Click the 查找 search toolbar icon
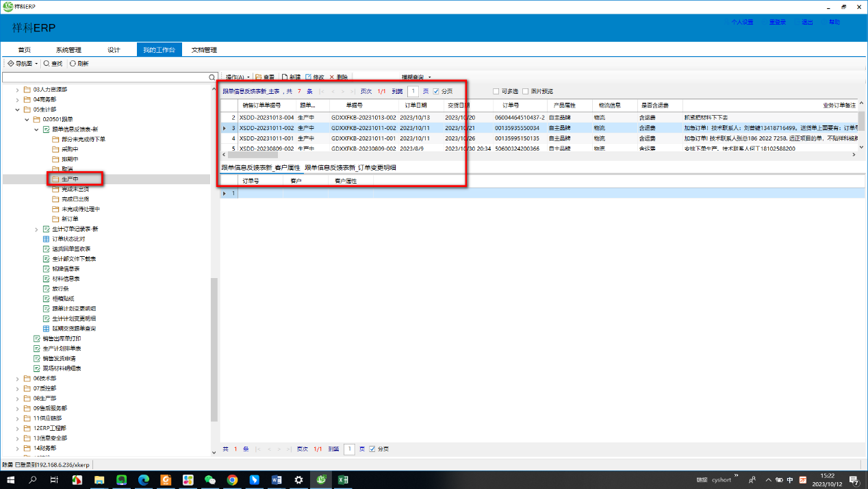Image resolution: width=868 pixels, height=489 pixels. tap(47, 64)
